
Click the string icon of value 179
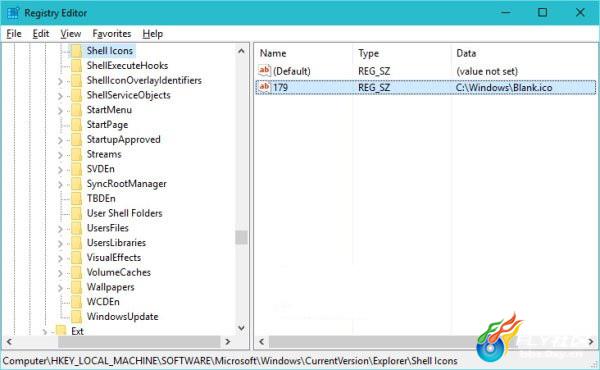[264, 87]
